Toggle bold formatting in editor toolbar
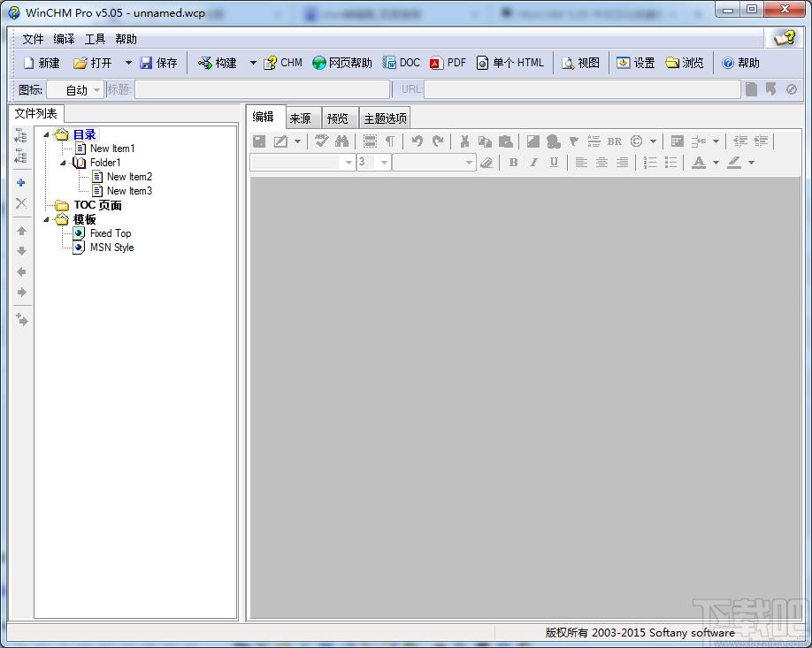This screenshot has height=648, width=812. (x=513, y=163)
